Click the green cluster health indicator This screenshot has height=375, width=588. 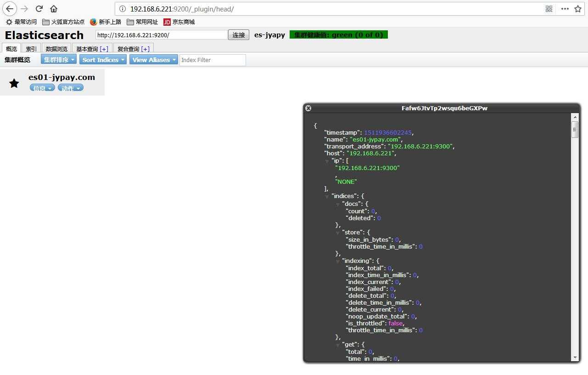click(x=339, y=35)
